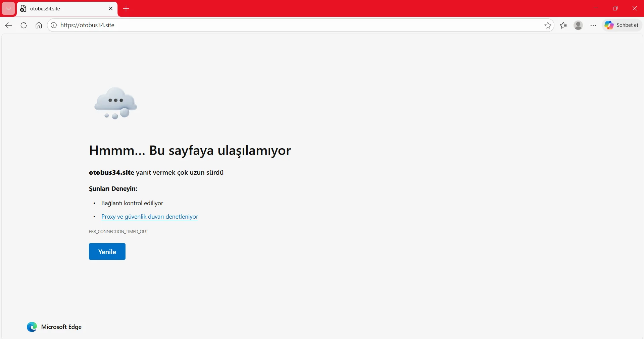The width and height of the screenshot is (644, 339).
Task: Click the site information icon in address bar
Action: click(54, 25)
